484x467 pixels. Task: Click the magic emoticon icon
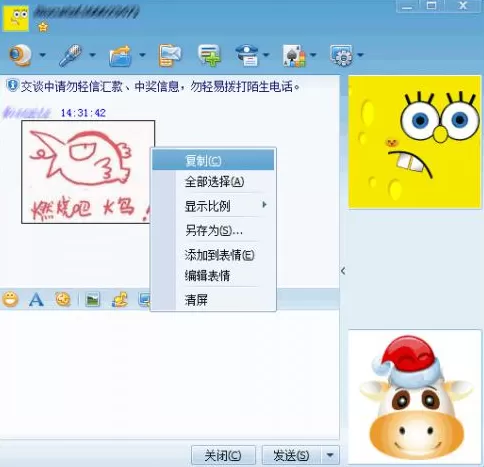(63, 299)
